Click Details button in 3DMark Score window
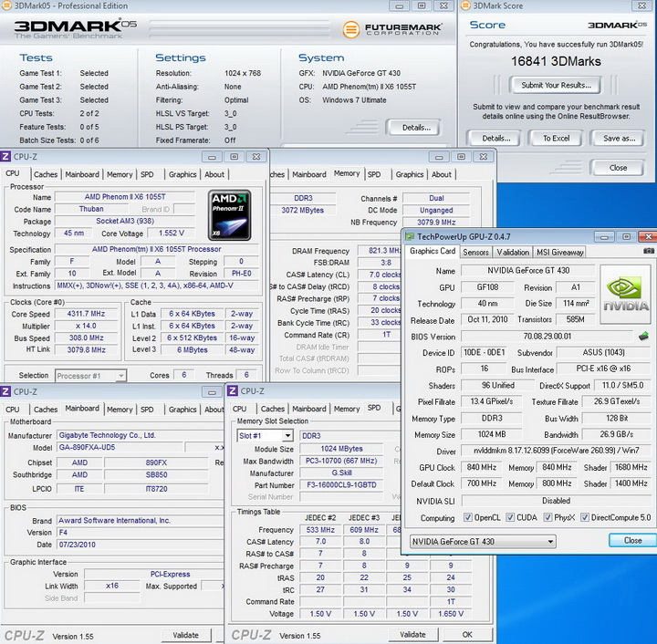The image size is (657, 644). click(x=495, y=138)
